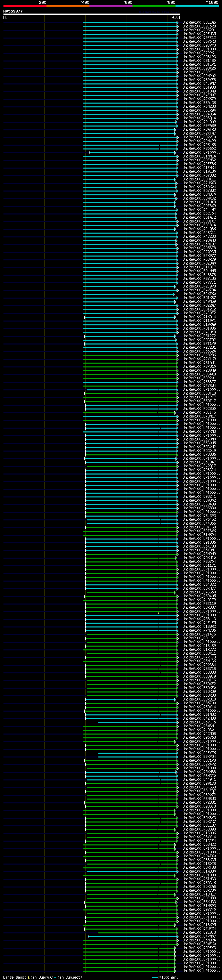Open hit UniRef100_Q9FE12
Image resolution: width=222 pixels, height=980 pixels.
199,38
